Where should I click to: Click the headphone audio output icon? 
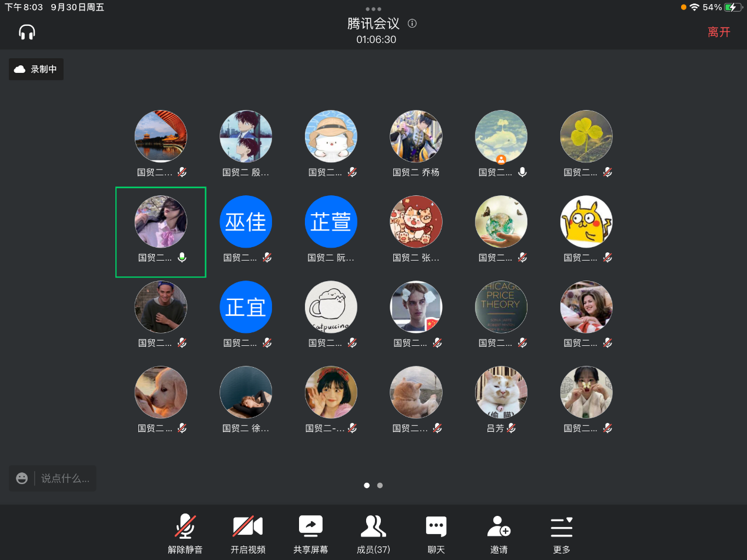click(27, 32)
